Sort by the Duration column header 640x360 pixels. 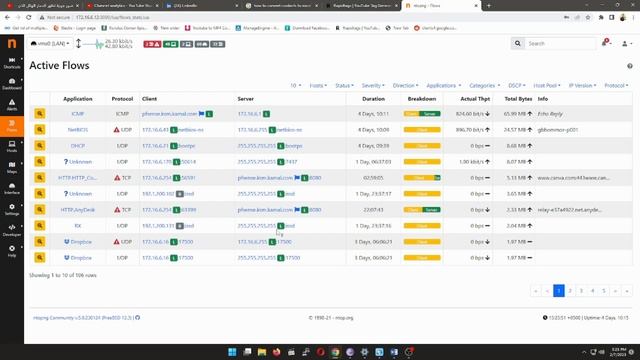373,99
